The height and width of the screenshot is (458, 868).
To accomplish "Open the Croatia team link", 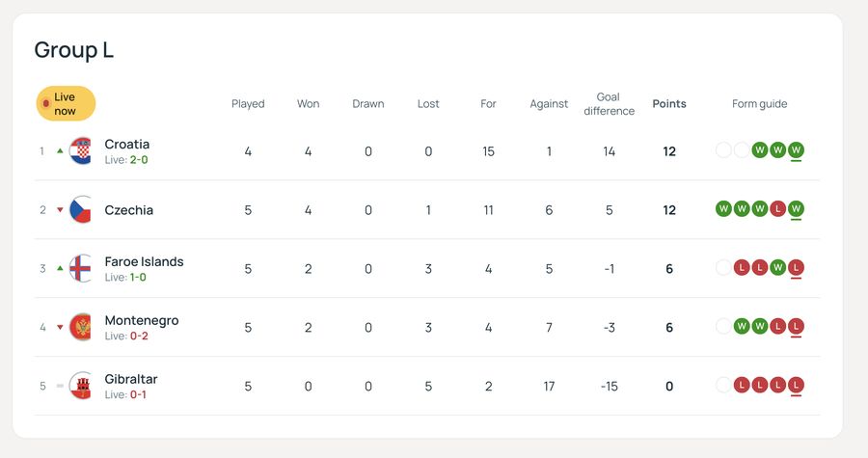I will pyautogui.click(x=127, y=145).
